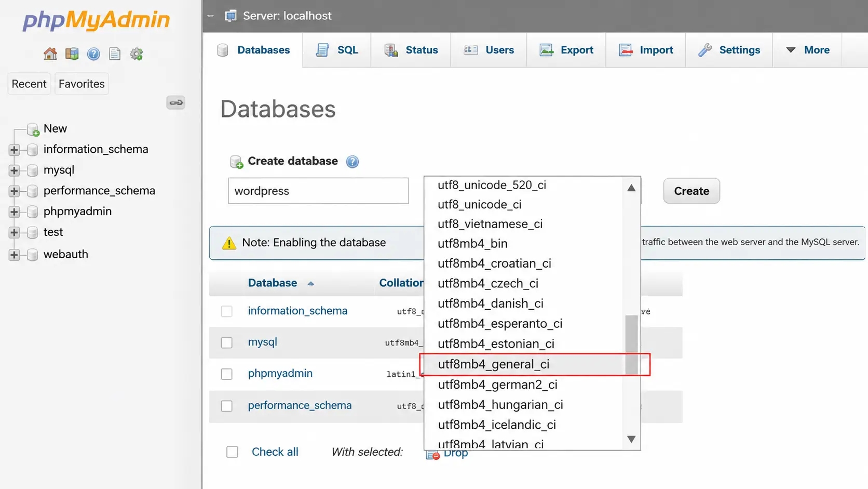Expand information_schema in the tree
Image resolution: width=868 pixels, height=489 pixels.
pyautogui.click(x=14, y=150)
